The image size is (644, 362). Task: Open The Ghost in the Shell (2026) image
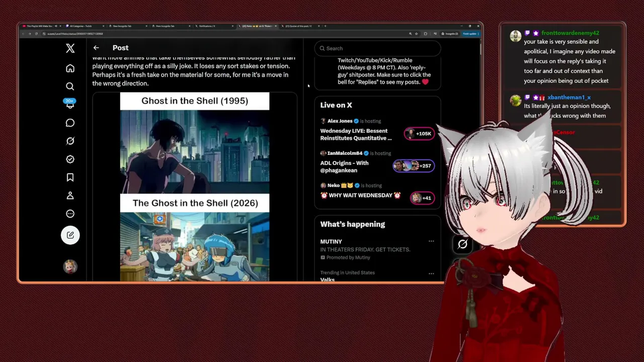(195, 238)
